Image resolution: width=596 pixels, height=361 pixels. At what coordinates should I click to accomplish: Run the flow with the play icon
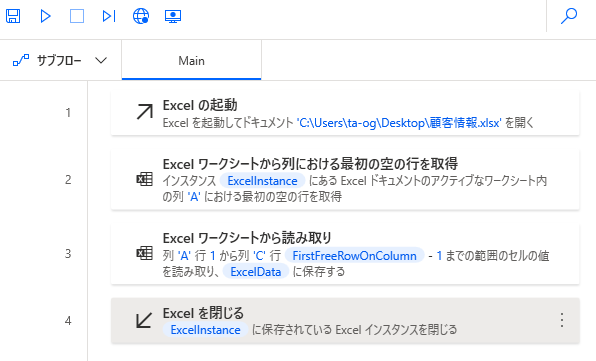45,16
